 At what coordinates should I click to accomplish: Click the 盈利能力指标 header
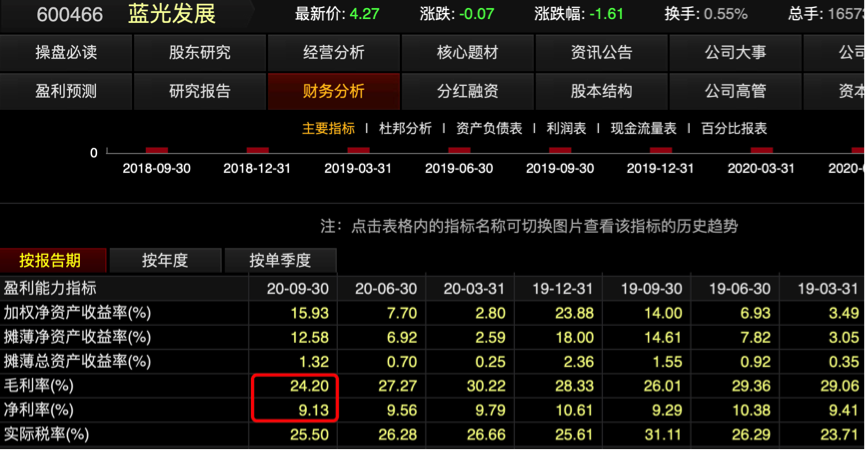click(50, 288)
